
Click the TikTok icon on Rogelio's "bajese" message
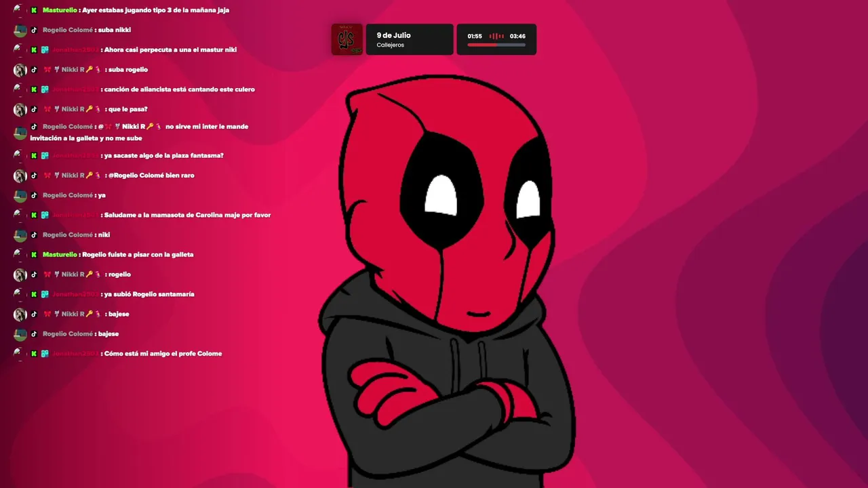[34, 333]
